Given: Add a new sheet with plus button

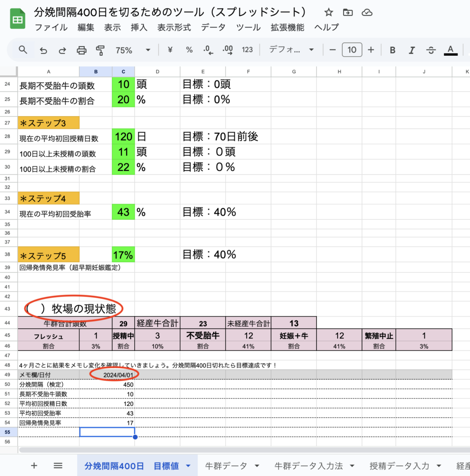Looking at the screenshot, I should point(34,466).
